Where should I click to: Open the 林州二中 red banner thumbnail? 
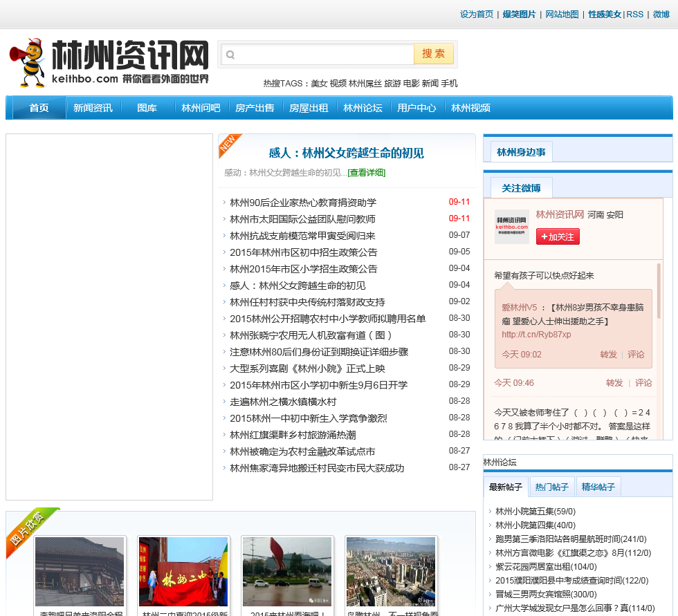coord(183,572)
